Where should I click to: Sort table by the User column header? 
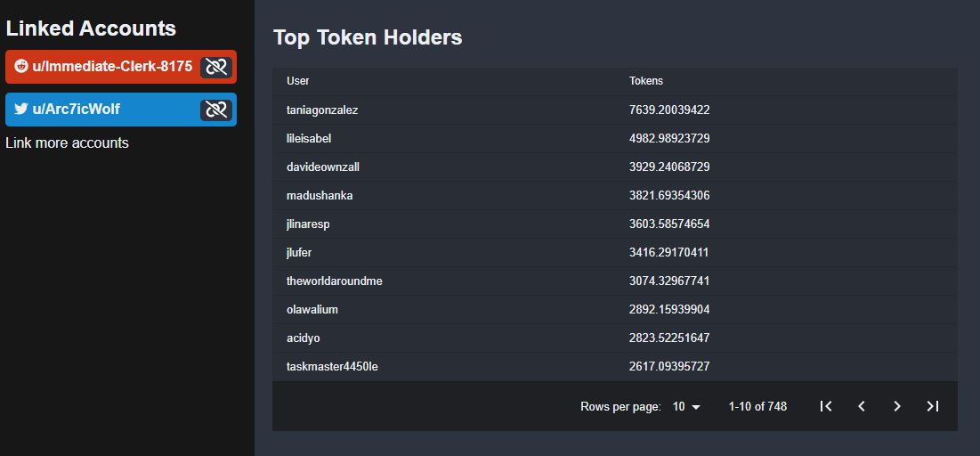pos(297,81)
